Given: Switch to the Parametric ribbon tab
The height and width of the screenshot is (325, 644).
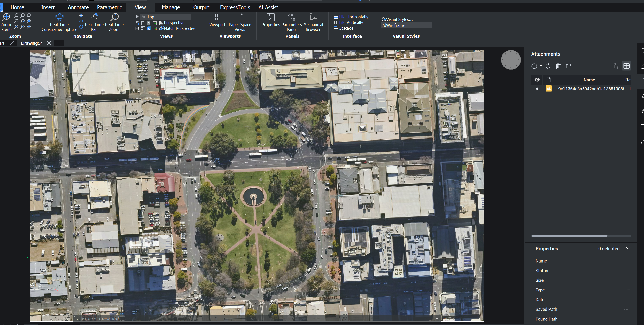Looking at the screenshot, I should click(x=110, y=7).
